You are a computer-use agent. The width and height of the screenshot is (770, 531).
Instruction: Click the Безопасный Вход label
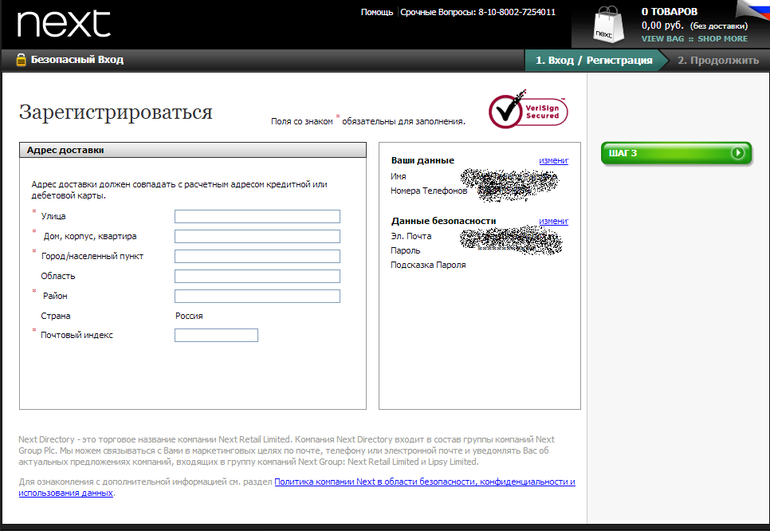click(x=77, y=60)
